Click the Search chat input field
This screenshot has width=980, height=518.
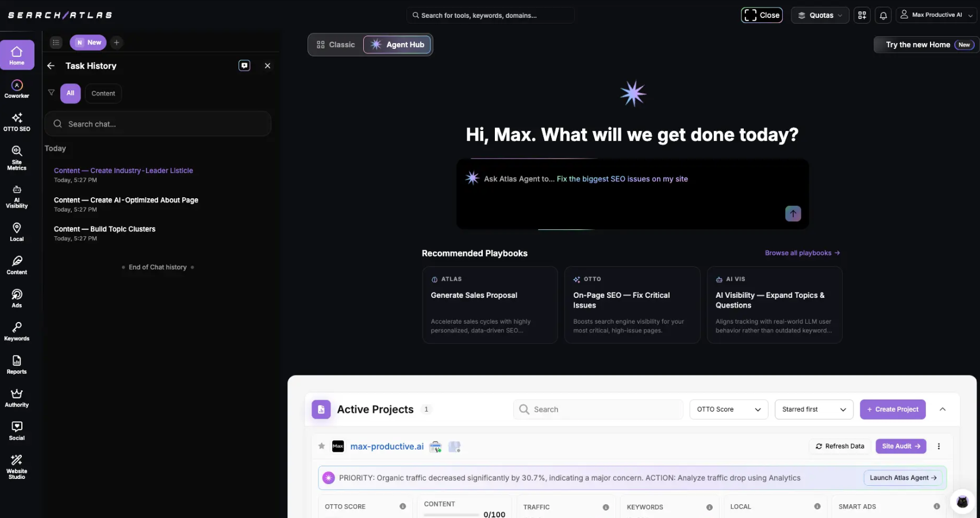click(x=158, y=124)
